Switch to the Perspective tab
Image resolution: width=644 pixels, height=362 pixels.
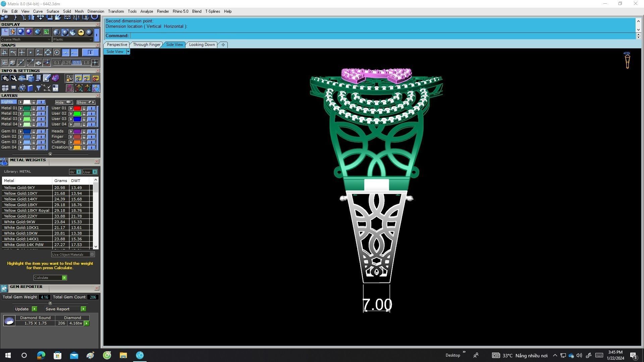tap(117, 45)
